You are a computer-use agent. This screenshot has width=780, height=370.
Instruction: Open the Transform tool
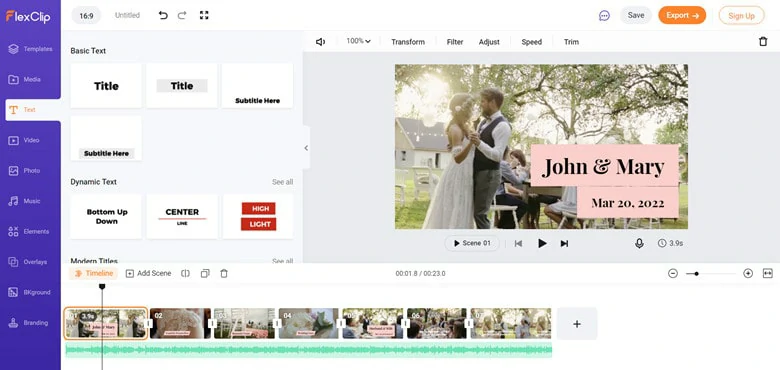408,42
